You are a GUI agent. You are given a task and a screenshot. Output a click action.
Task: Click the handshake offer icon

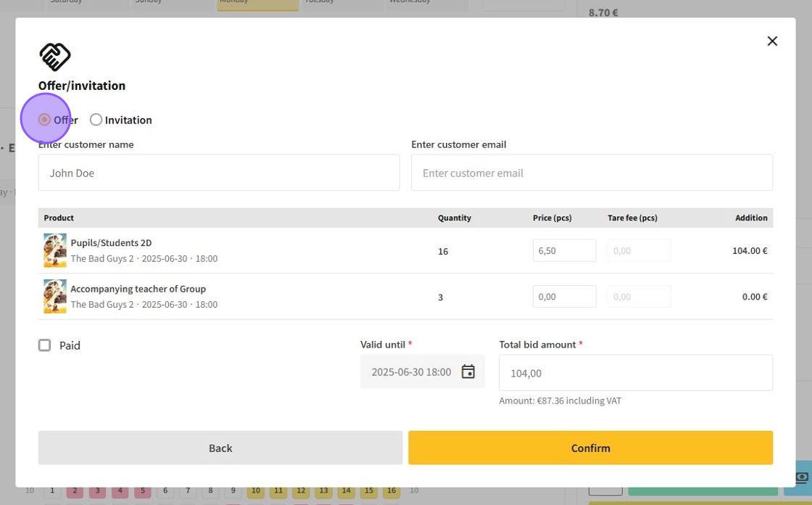pos(55,57)
